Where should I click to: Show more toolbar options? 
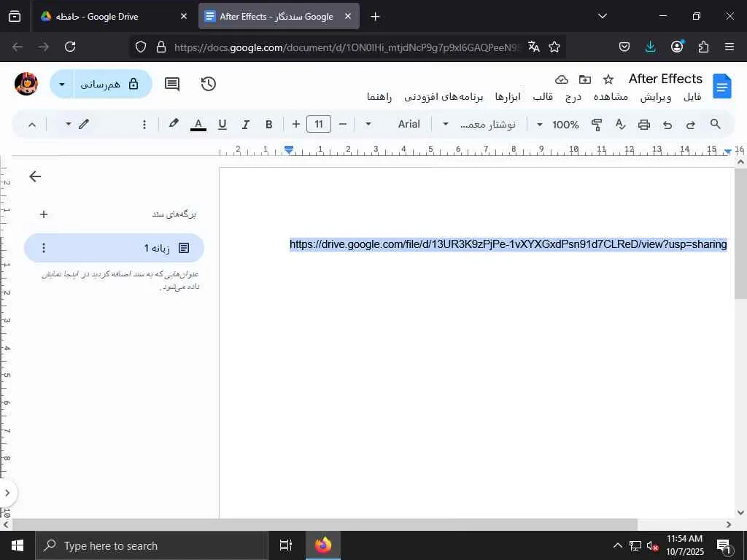[144, 125]
